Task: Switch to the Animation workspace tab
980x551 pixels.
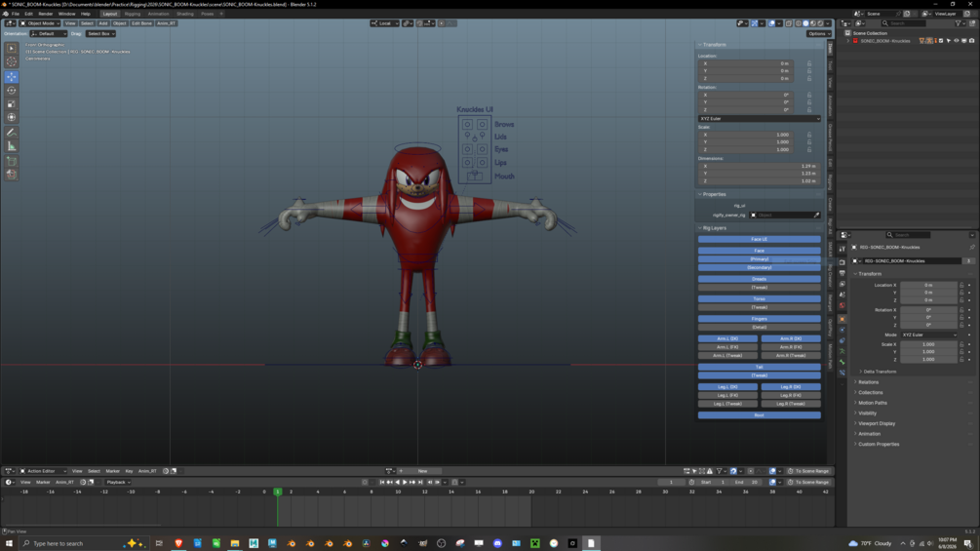Action: [158, 14]
